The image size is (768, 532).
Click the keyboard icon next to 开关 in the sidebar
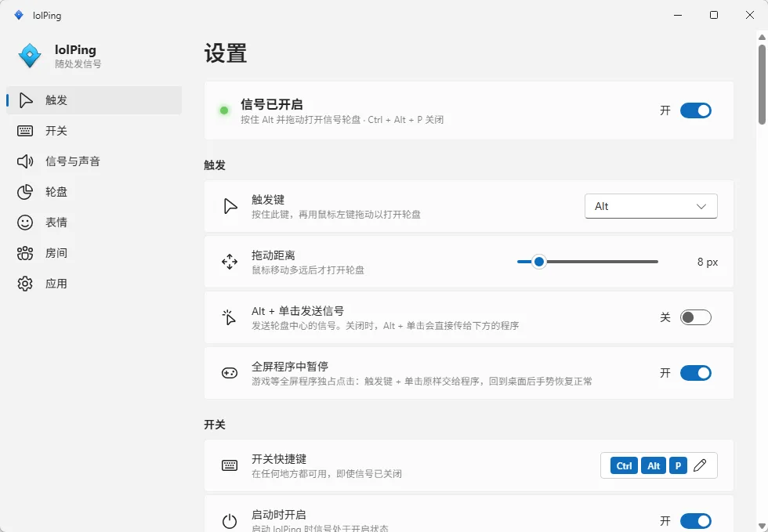coord(25,131)
